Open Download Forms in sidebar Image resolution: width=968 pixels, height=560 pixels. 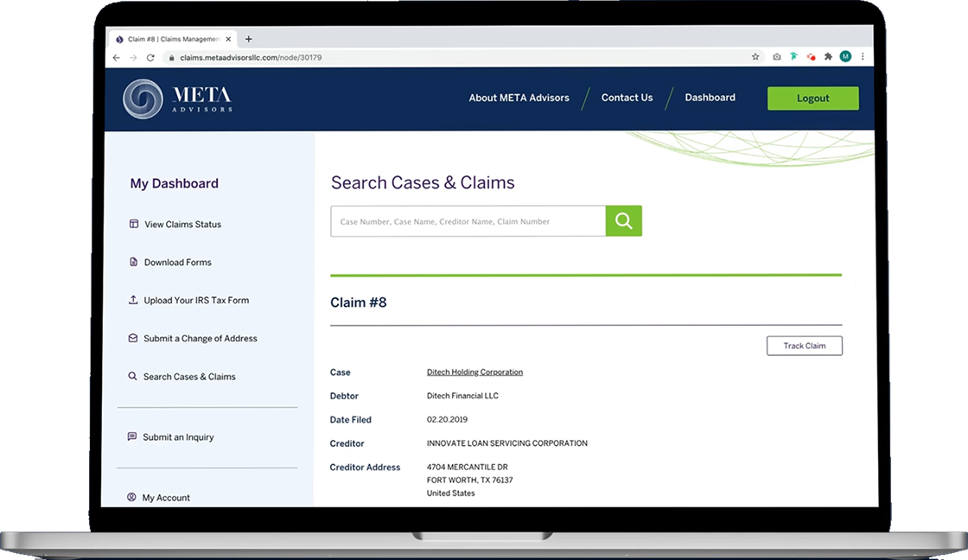point(178,263)
